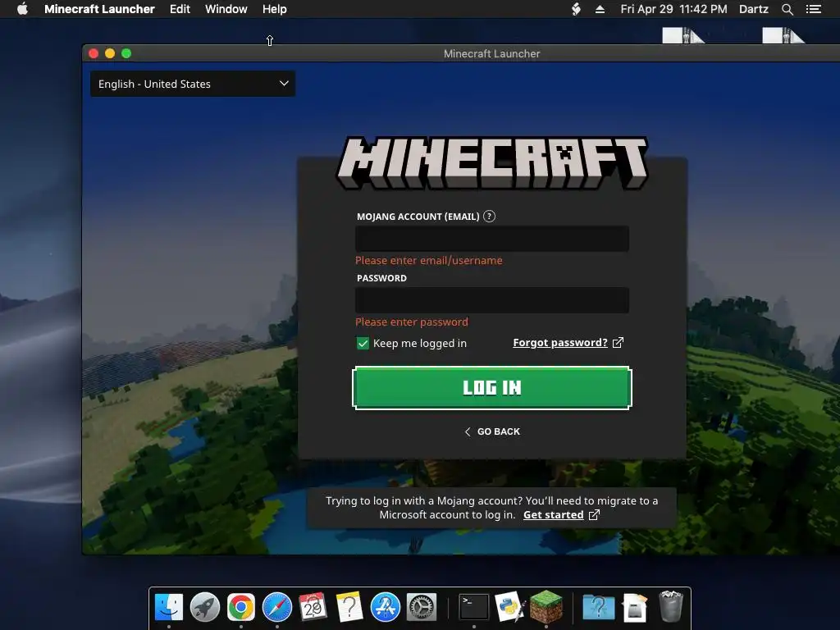Open Google Chrome from the dock

[240, 607]
